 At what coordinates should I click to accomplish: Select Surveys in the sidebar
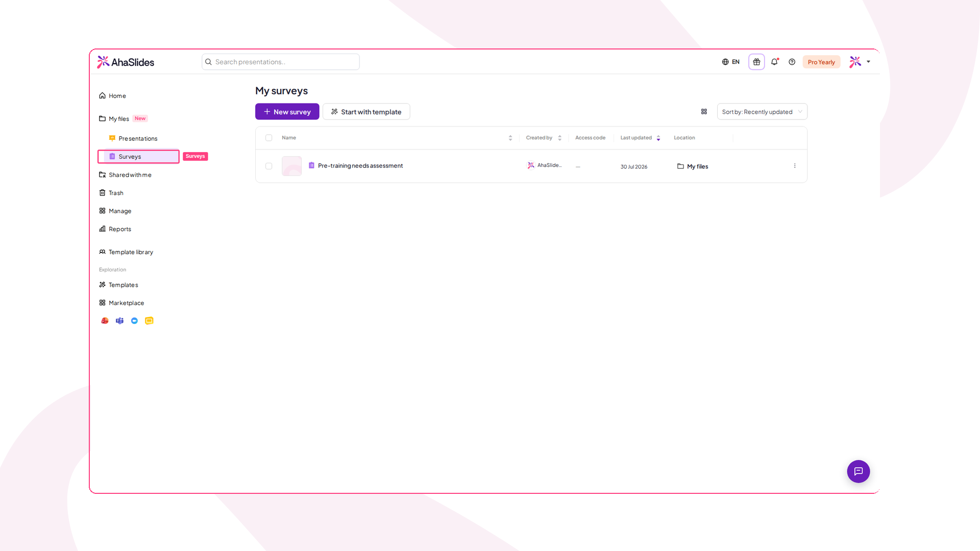[x=138, y=157]
